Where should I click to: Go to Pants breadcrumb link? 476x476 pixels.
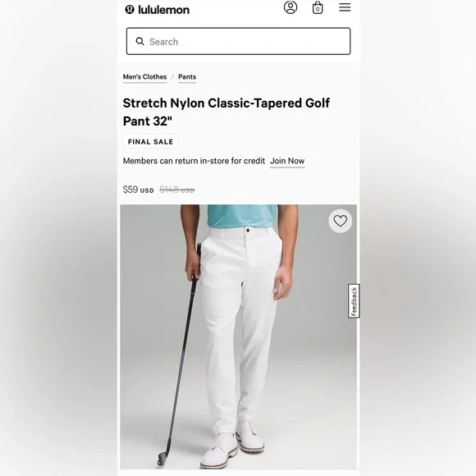(x=187, y=77)
